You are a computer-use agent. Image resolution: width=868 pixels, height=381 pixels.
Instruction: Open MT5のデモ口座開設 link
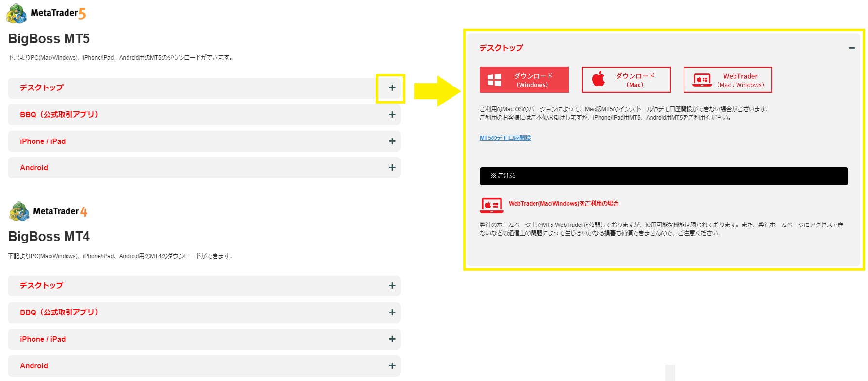(505, 138)
